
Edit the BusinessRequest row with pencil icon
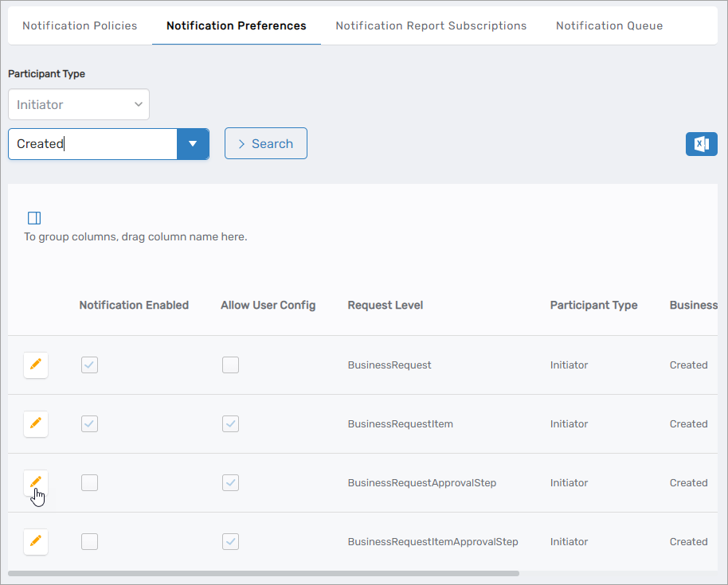35,365
